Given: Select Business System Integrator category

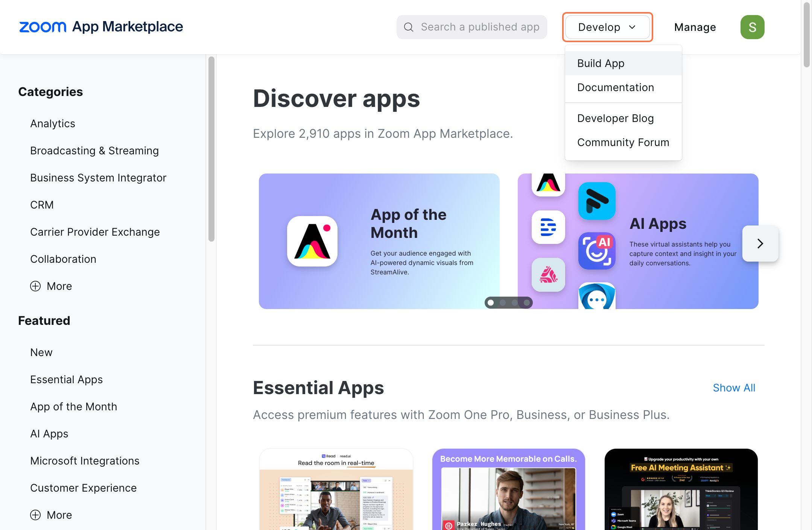Looking at the screenshot, I should (x=98, y=178).
